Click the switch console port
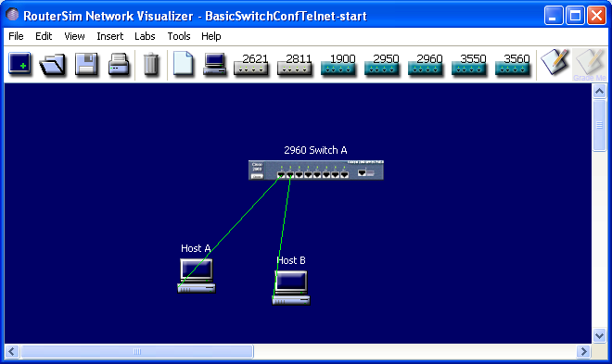Image resolution: width=612 pixels, height=364 pixels. pos(363,172)
